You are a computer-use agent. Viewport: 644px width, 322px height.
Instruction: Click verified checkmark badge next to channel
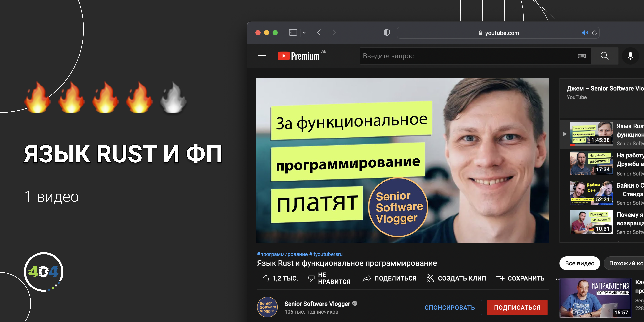355,304
